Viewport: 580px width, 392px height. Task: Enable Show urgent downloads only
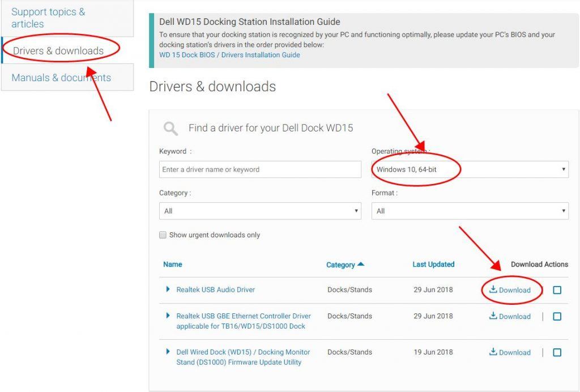[163, 235]
